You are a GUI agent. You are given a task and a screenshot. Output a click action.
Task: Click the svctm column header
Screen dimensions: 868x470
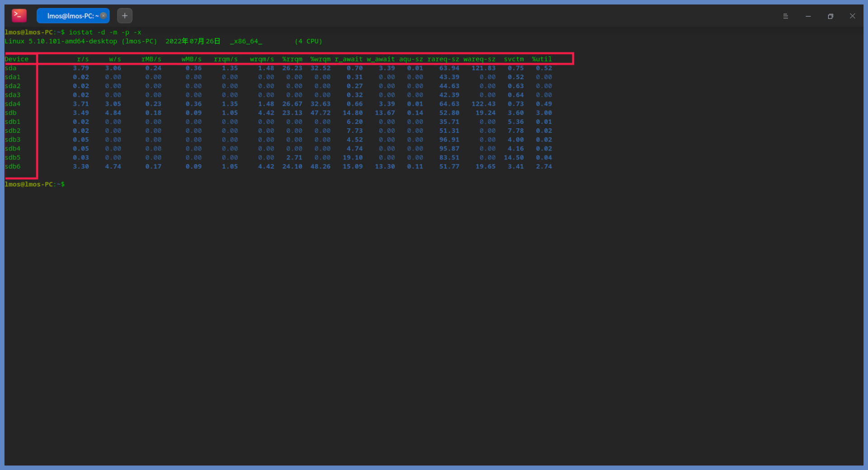514,59
